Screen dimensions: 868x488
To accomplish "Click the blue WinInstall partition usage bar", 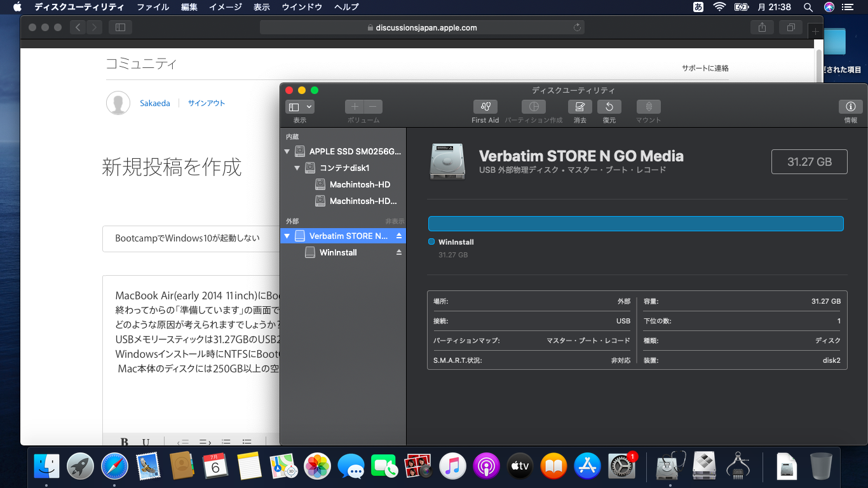I will 636,224.
